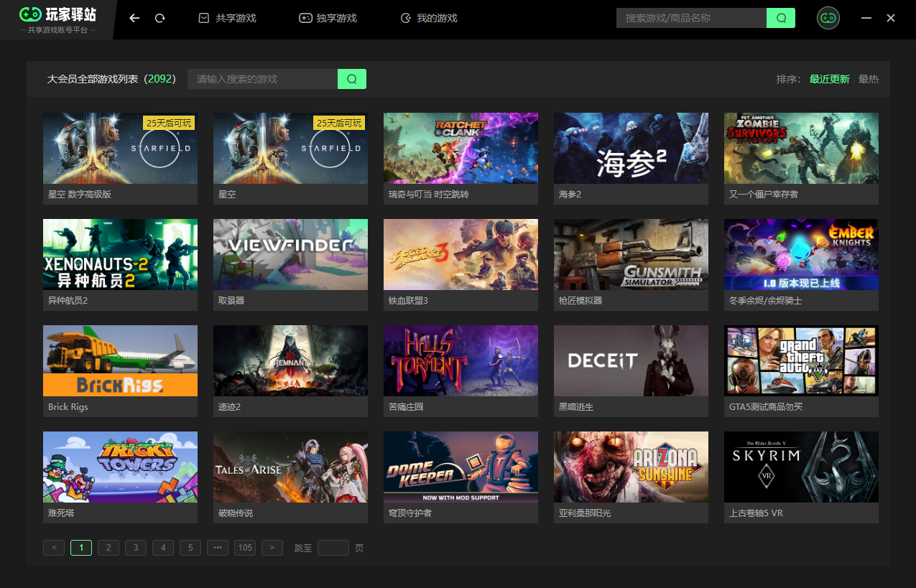Select the Tales of Arise cover
Viewport: 916px width, 588px height.
pos(290,467)
